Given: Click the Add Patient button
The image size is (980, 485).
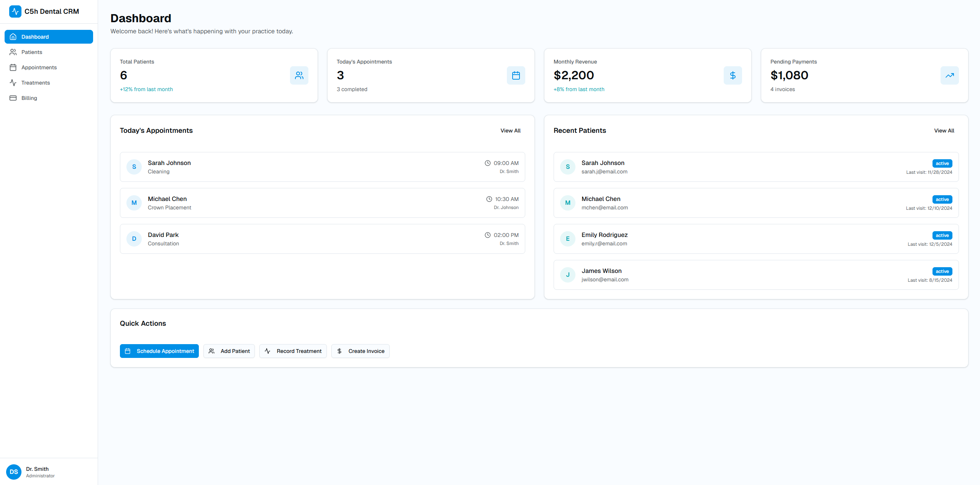Looking at the screenshot, I should point(229,351).
